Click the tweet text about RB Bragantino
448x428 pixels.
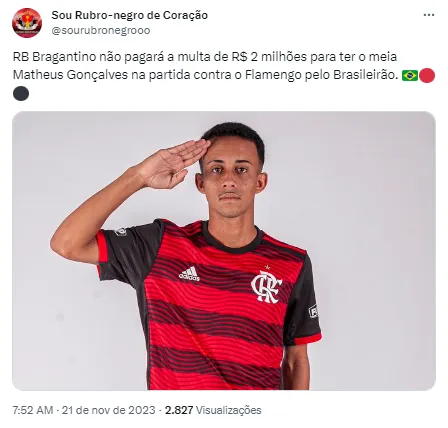click(x=205, y=66)
